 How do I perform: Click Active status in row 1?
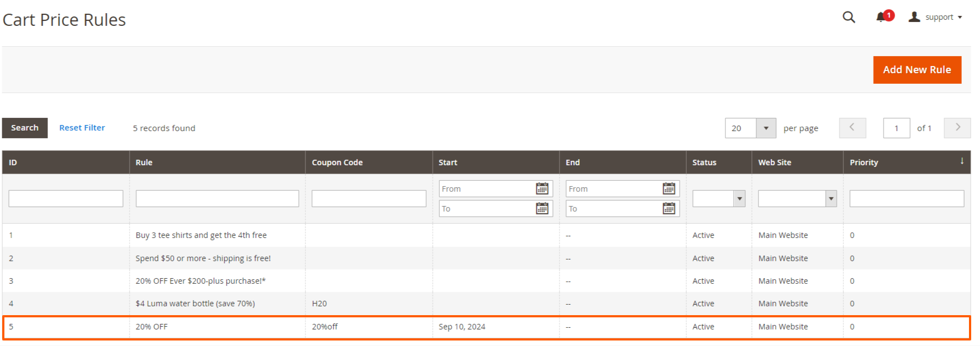703,235
